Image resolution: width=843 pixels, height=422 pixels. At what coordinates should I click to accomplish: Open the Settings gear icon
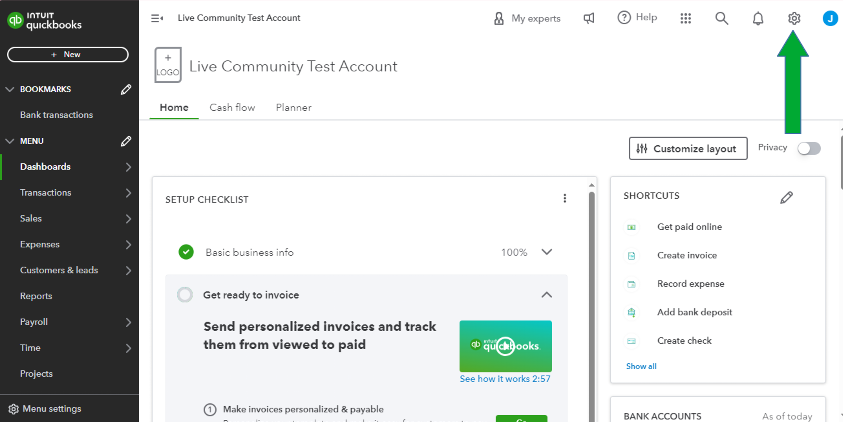[x=794, y=18]
